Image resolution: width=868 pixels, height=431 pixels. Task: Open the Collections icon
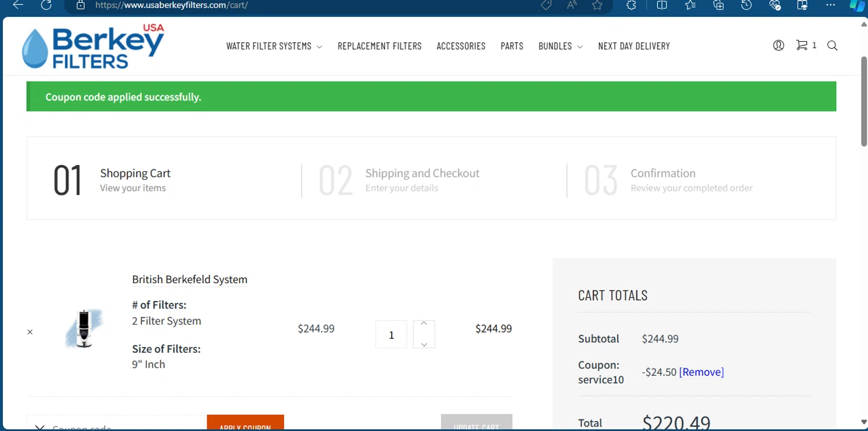719,5
